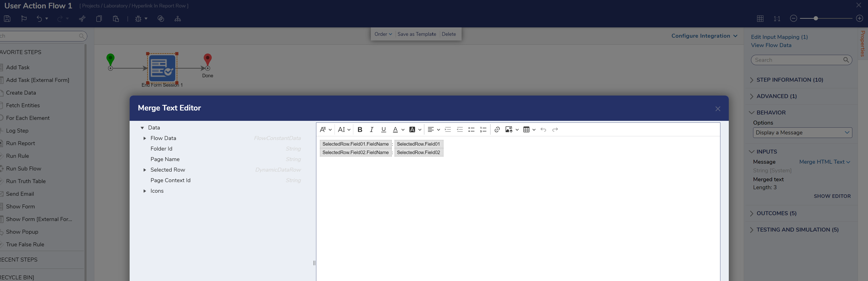This screenshot has height=281, width=868.
Task: Click the properties Search field
Action: pyautogui.click(x=801, y=60)
